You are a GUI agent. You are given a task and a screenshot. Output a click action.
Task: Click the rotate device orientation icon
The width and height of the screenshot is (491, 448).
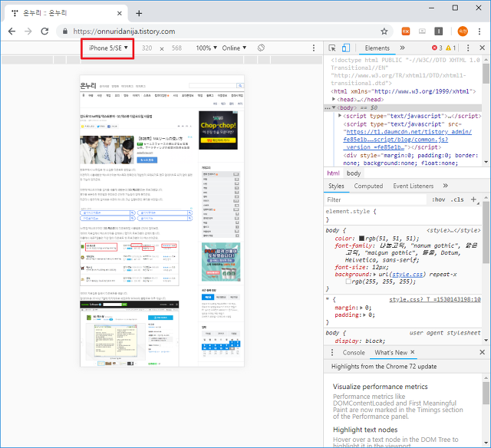tap(261, 48)
